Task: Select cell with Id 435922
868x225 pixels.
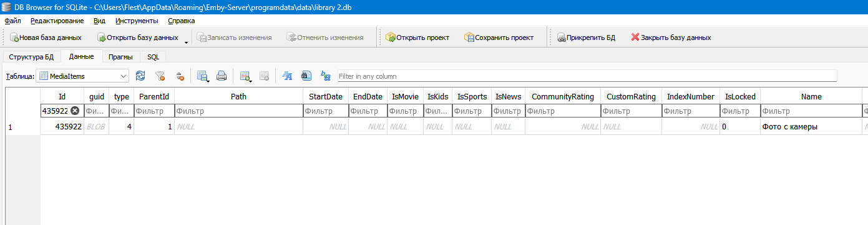Action: [x=62, y=126]
